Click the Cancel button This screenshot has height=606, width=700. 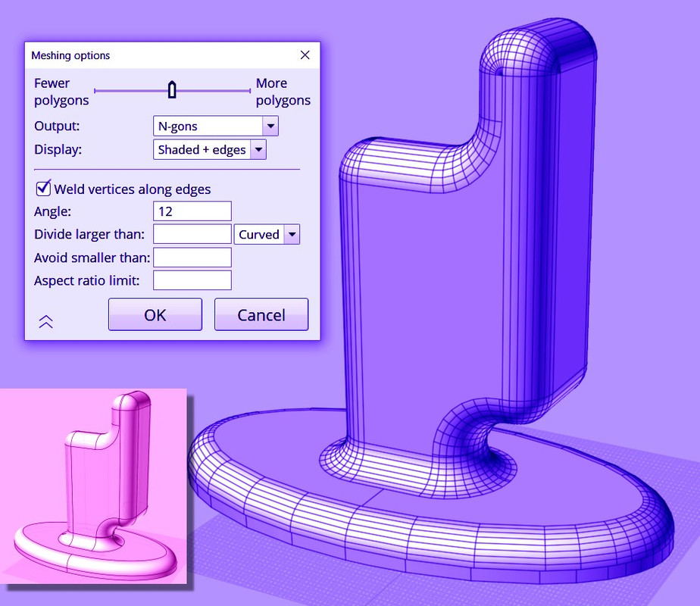point(261,314)
